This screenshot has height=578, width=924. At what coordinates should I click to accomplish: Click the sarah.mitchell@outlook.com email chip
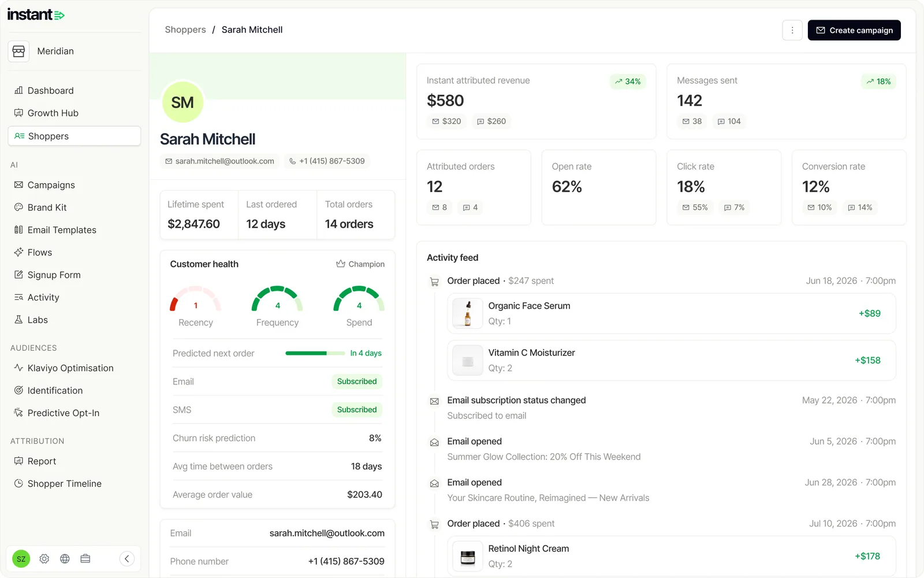219,161
